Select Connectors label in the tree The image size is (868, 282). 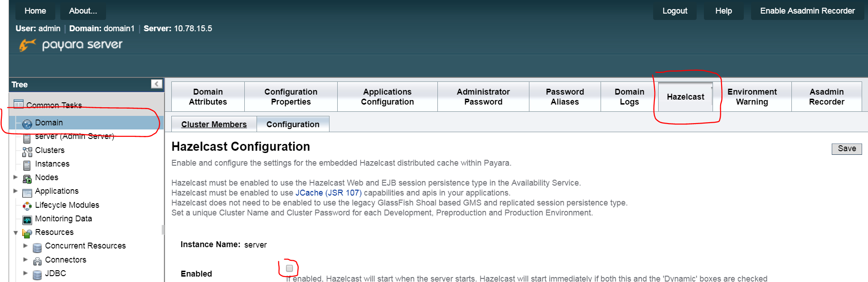click(66, 260)
